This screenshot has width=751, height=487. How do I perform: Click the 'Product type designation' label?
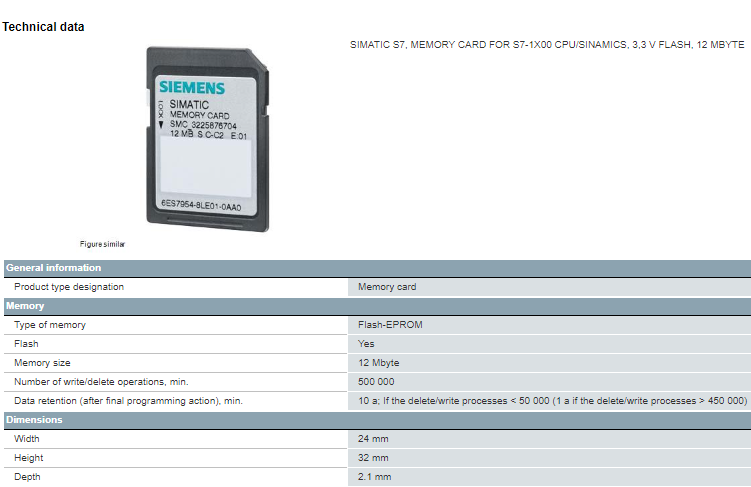(x=69, y=287)
